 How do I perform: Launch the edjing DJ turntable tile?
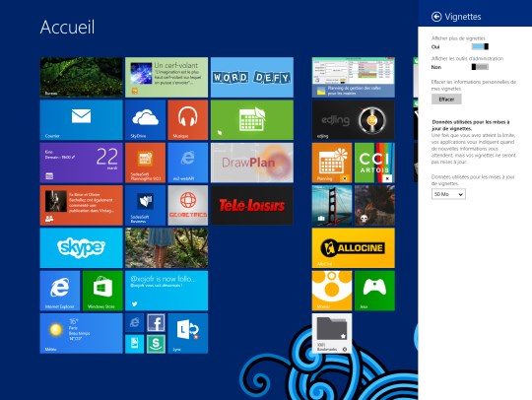pyautogui.click(x=354, y=120)
